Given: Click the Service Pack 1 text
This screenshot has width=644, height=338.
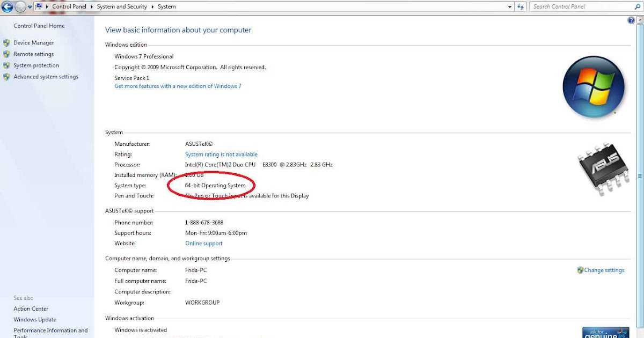Looking at the screenshot, I should point(132,78).
